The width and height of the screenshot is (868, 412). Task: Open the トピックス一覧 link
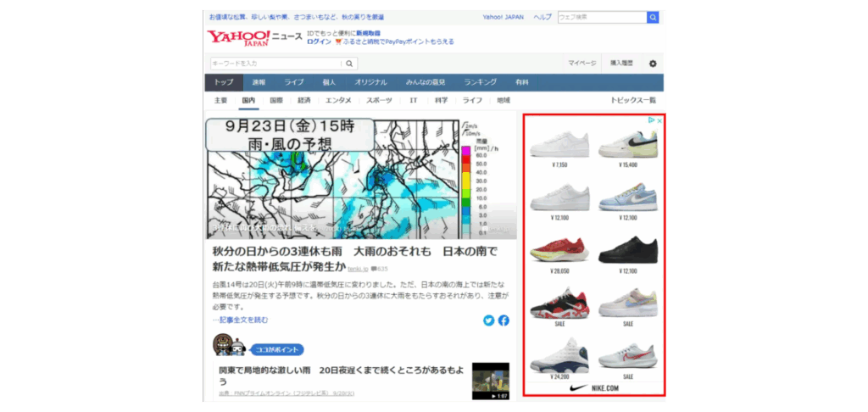tap(632, 100)
